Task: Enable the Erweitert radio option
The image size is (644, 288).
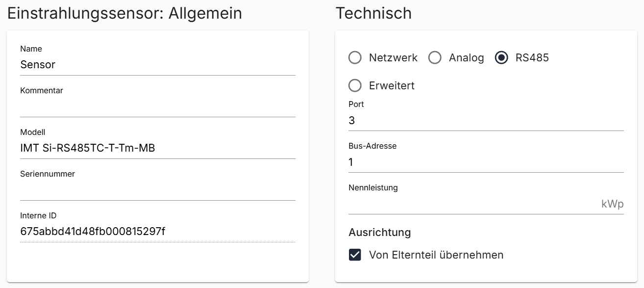Action: 355,86
